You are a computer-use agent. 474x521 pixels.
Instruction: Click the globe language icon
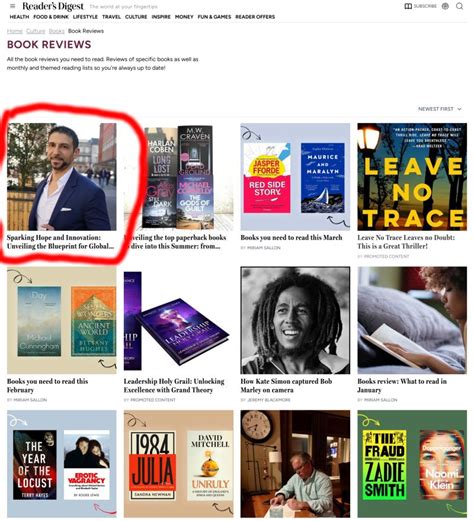click(x=445, y=6)
